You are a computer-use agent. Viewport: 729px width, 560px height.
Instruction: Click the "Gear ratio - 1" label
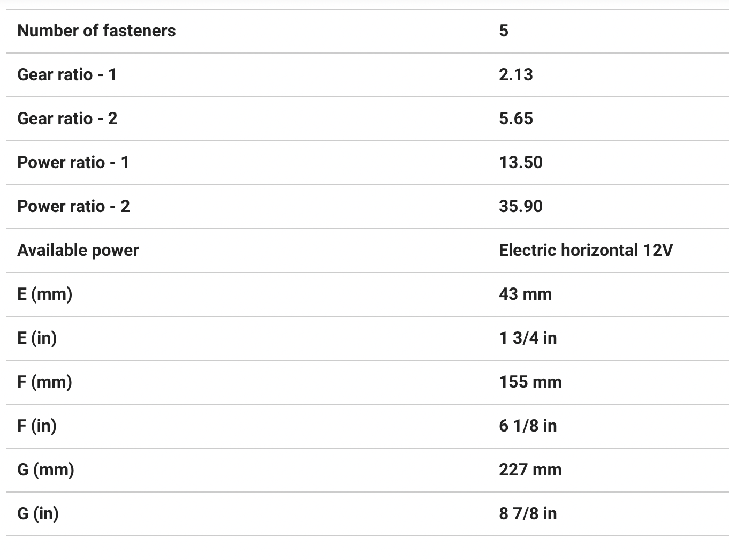[67, 75]
